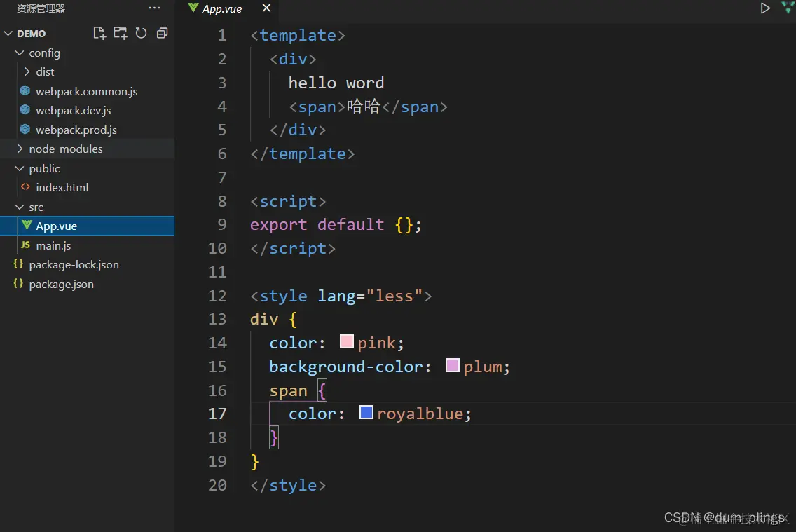Click line number 1 in the gutter

coord(222,35)
